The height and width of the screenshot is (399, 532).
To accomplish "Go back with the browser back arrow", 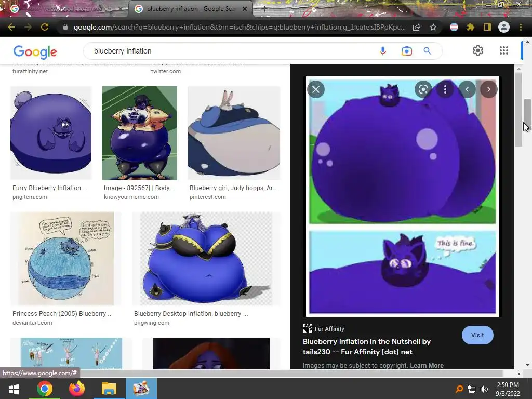I will click(11, 27).
